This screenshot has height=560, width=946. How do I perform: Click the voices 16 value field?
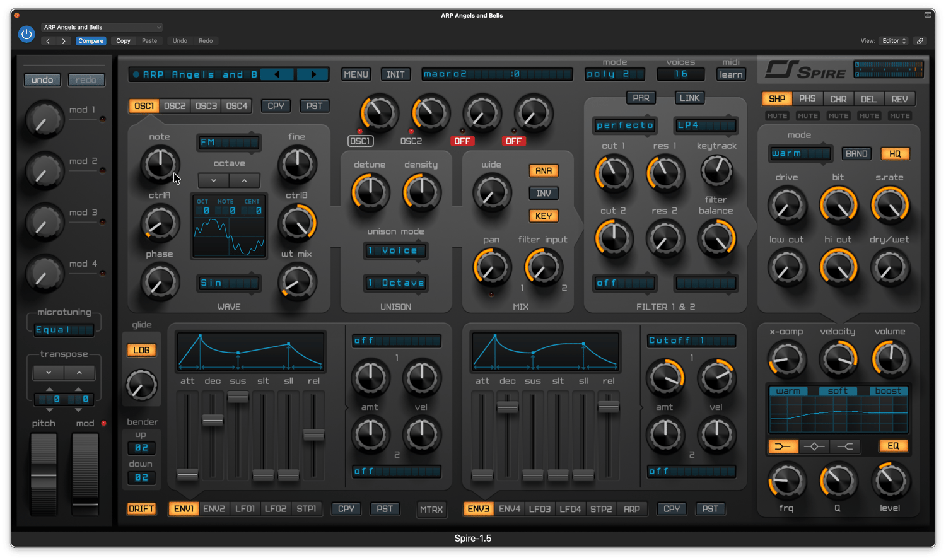pos(681,74)
